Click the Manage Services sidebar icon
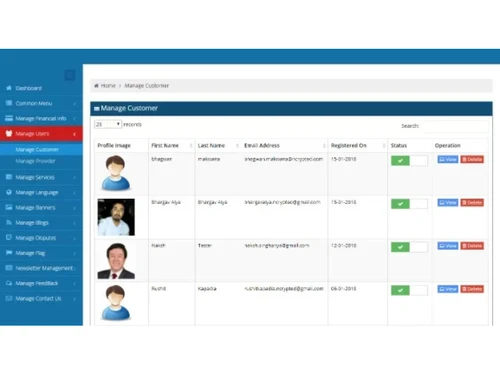Image resolution: width=500 pixels, height=375 pixels. (x=9, y=177)
